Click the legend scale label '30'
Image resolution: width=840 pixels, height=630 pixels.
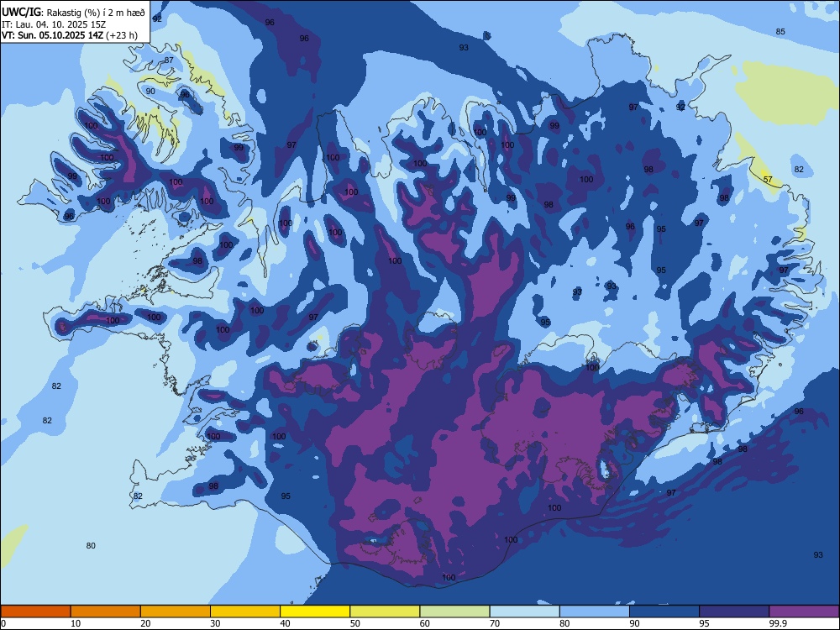pos(215,623)
